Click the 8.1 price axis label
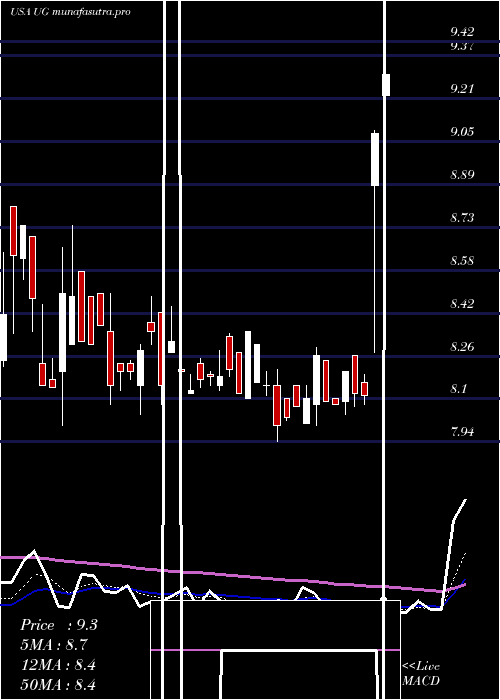500x700 pixels. coord(458,389)
